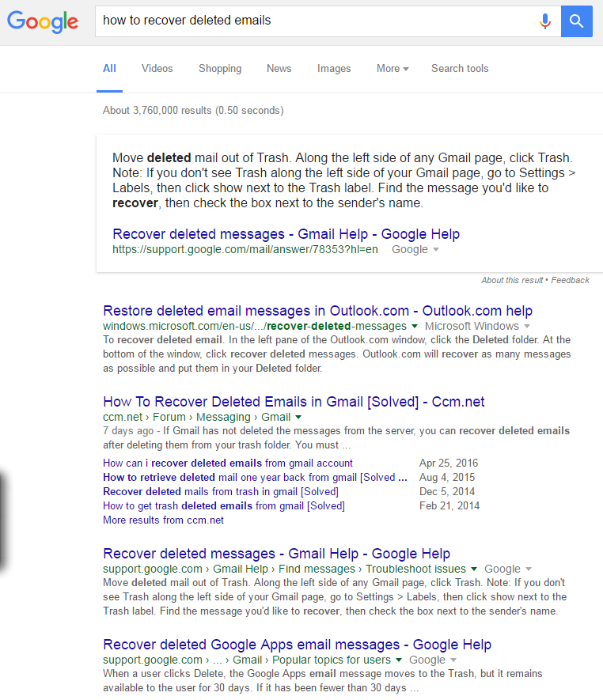Open Search tools options
603x700 pixels.
[x=460, y=68]
